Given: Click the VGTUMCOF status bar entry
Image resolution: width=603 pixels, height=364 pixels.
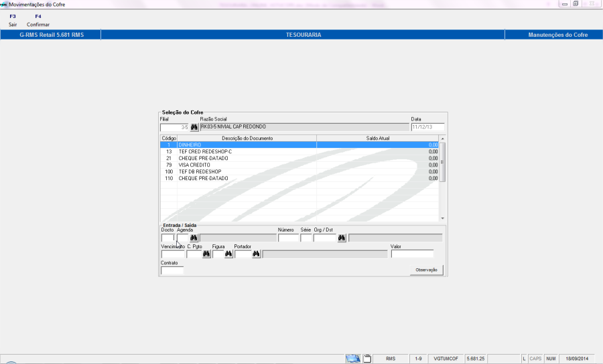Looking at the screenshot, I should [x=446, y=359].
